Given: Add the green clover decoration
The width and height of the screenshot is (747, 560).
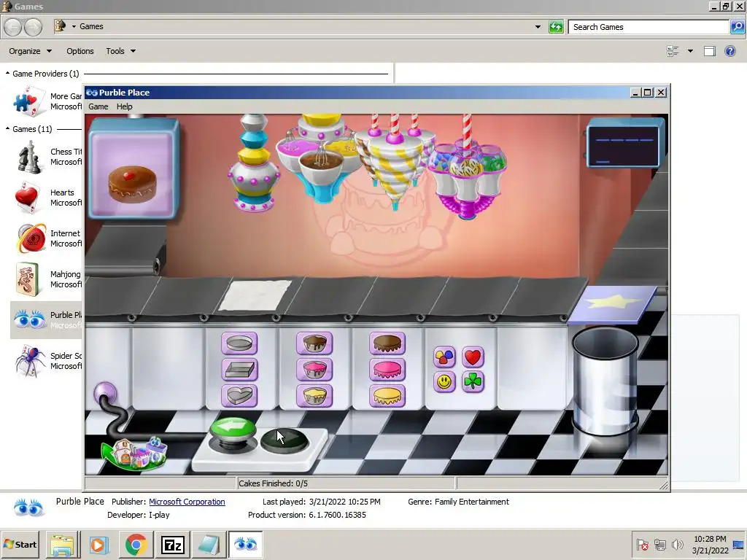Looking at the screenshot, I should pos(473,382).
